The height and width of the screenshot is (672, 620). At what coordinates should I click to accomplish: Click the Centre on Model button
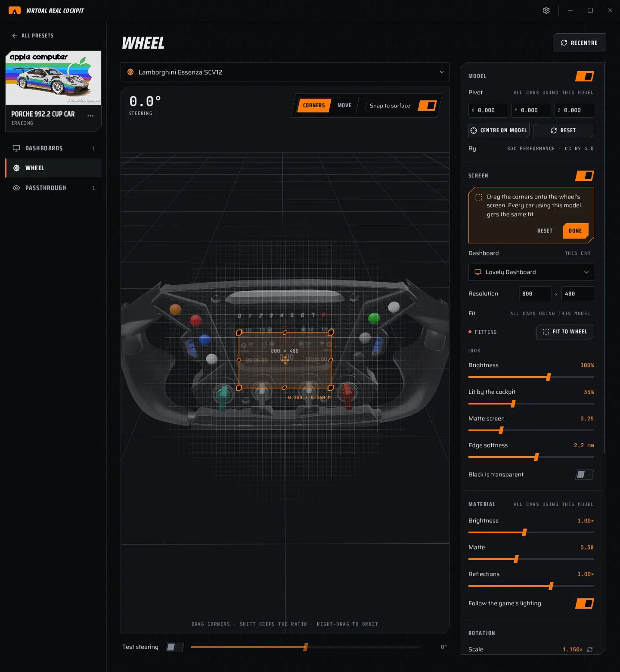(x=499, y=131)
